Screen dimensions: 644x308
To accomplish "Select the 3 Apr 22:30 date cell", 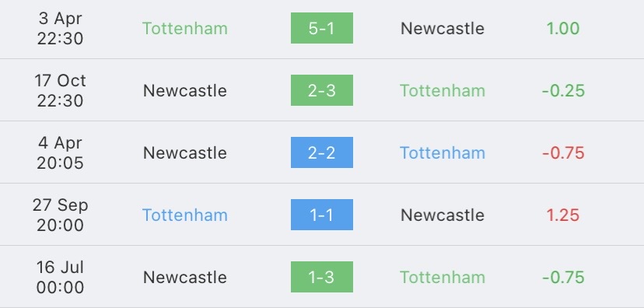I will pos(61,28).
